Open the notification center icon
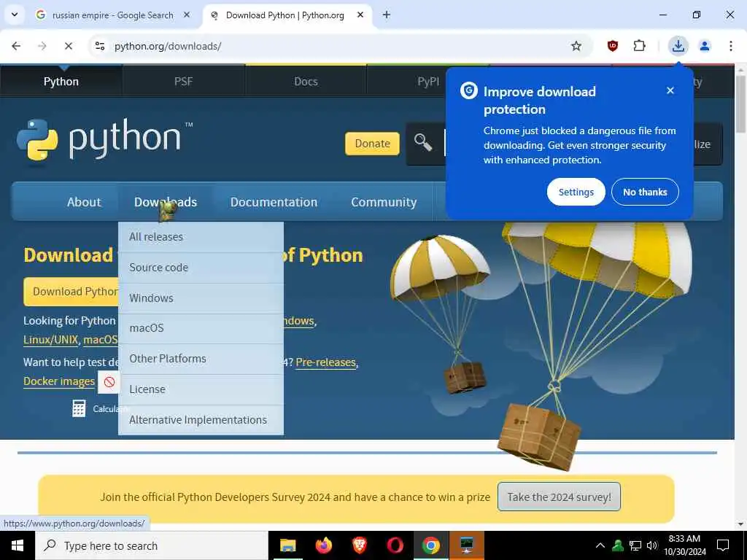Image resolution: width=747 pixels, height=560 pixels. (x=723, y=545)
